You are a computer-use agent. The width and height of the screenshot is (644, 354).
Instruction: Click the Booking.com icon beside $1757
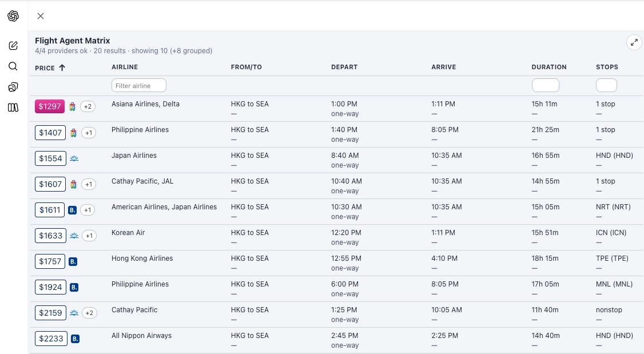click(x=73, y=261)
